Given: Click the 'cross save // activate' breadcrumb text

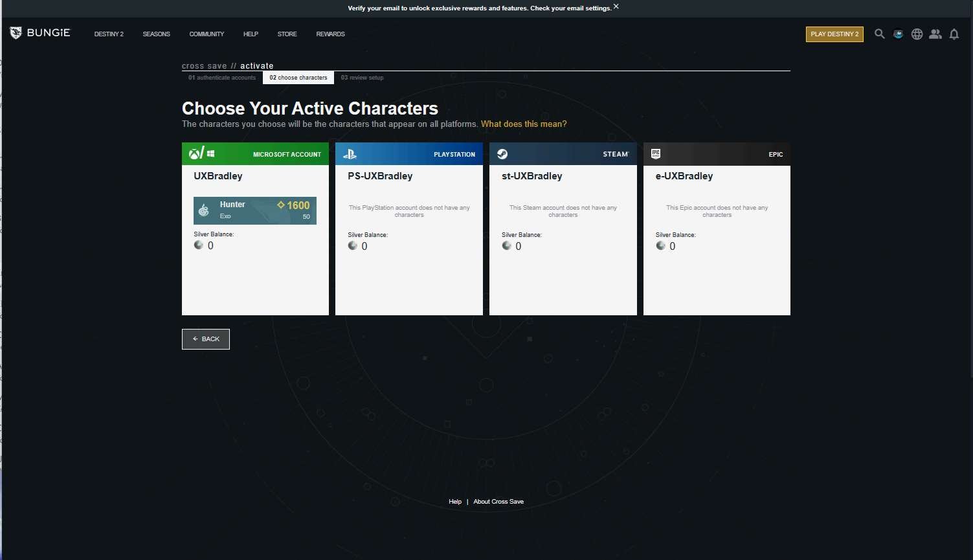Looking at the screenshot, I should tap(228, 66).
